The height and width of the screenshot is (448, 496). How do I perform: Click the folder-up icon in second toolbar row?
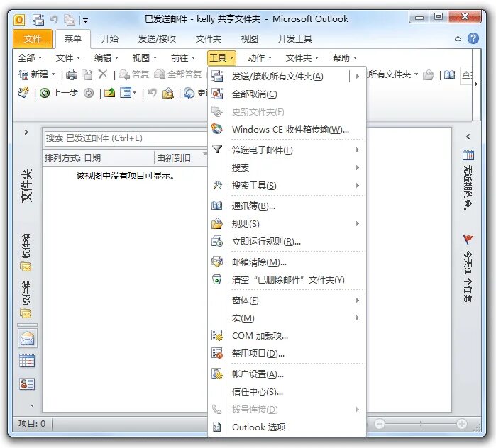(x=109, y=93)
